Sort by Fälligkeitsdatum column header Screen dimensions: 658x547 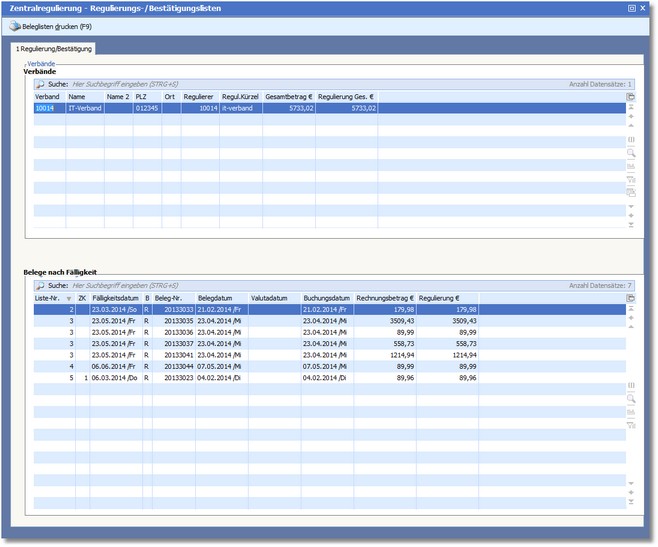(115, 298)
